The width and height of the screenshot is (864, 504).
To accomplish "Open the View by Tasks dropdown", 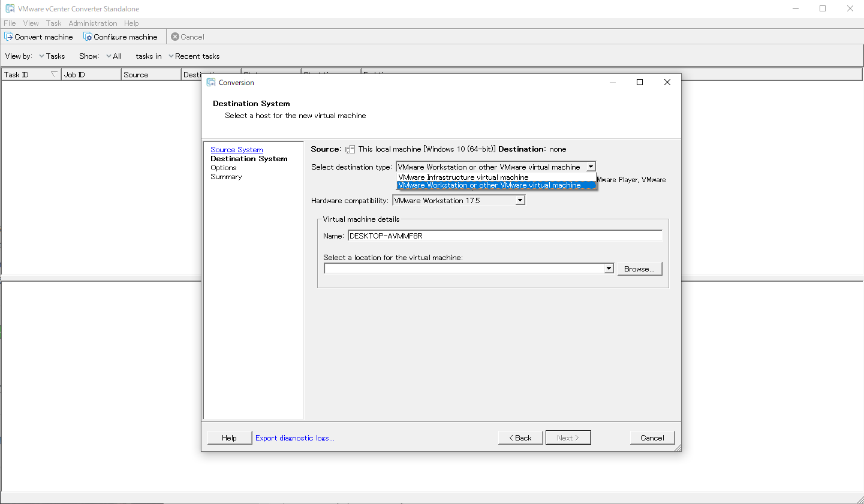I will pos(52,56).
